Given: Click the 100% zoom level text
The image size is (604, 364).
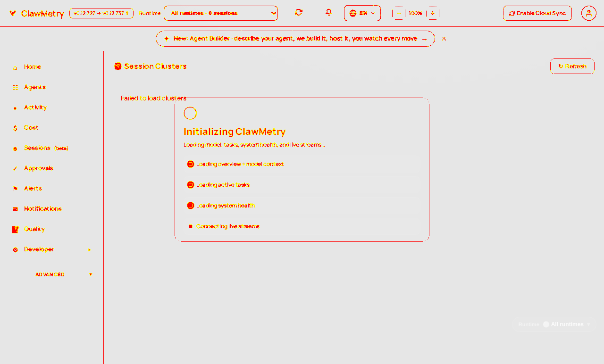Looking at the screenshot, I should click(x=415, y=13).
